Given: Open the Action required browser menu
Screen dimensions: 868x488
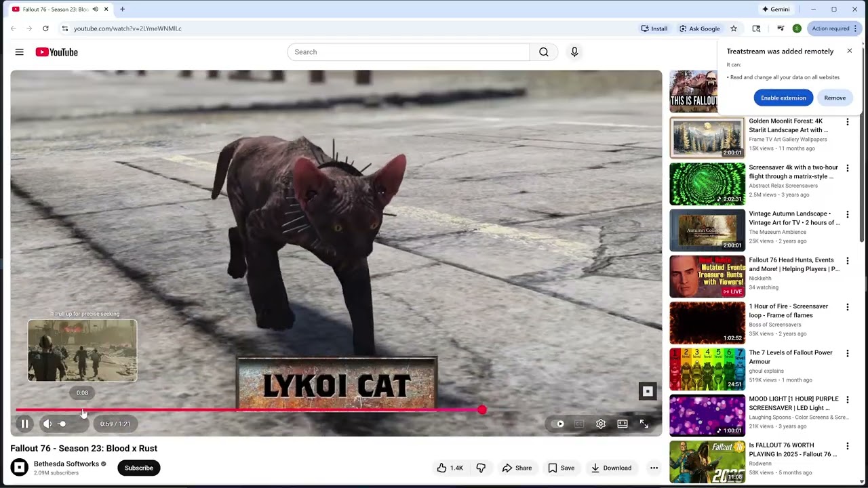Looking at the screenshot, I should pyautogui.click(x=835, y=28).
